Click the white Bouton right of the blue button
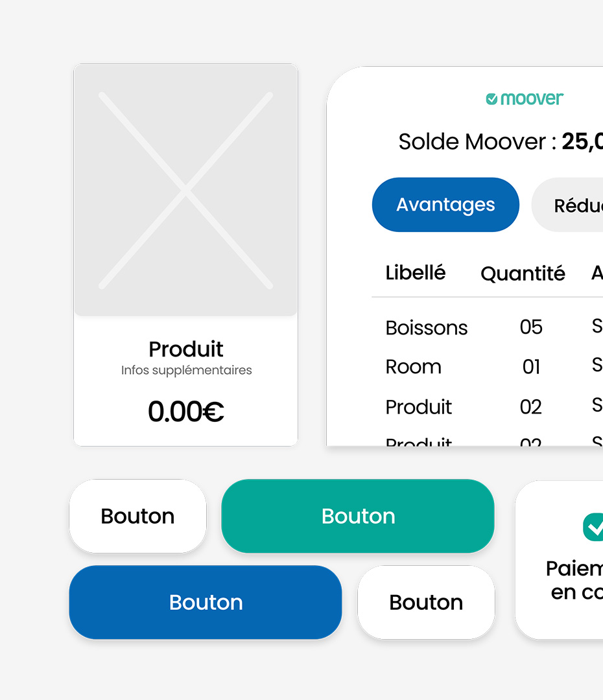Screen dimensions: 603x700 point(426,602)
